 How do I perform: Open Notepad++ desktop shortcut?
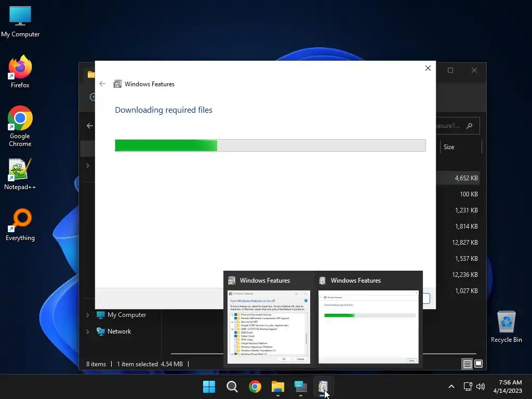(x=20, y=174)
